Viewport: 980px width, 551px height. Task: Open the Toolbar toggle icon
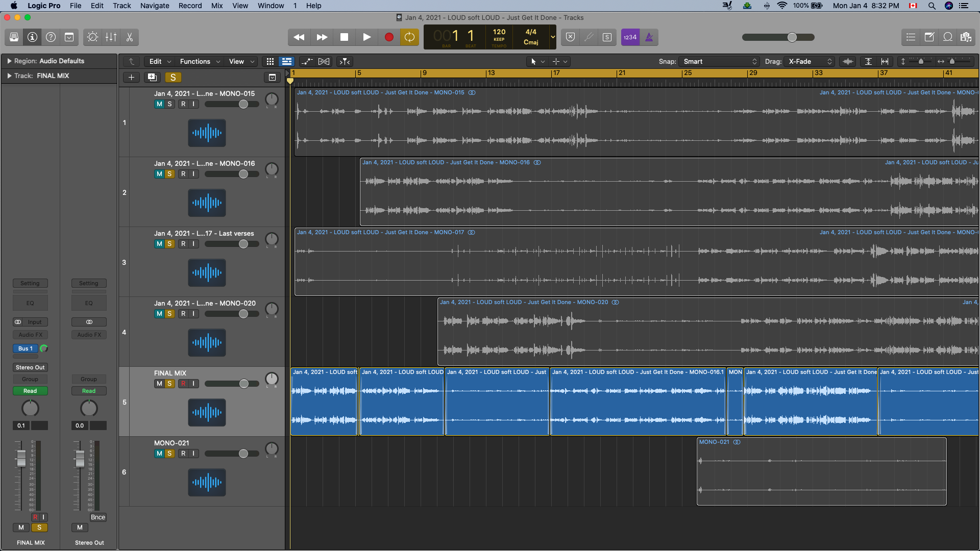69,37
